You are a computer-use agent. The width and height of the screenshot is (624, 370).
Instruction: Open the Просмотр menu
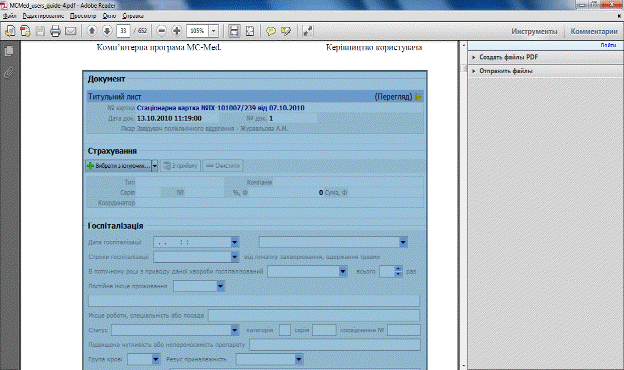(x=83, y=16)
